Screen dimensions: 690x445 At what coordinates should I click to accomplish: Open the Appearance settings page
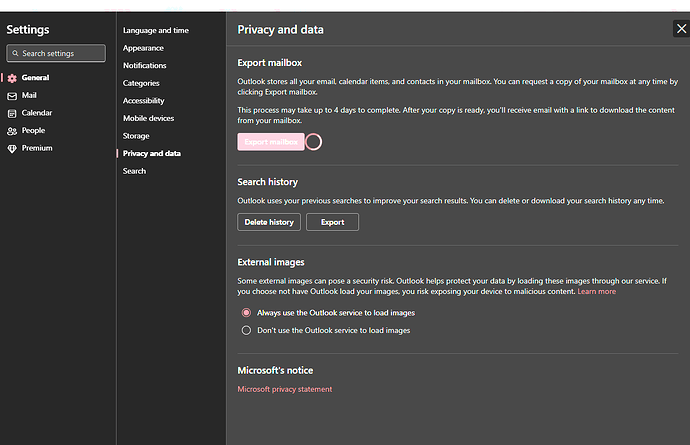coord(143,48)
